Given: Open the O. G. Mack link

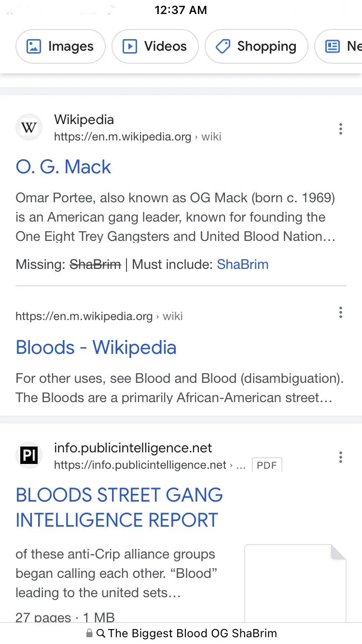Looking at the screenshot, I should click(x=63, y=167).
